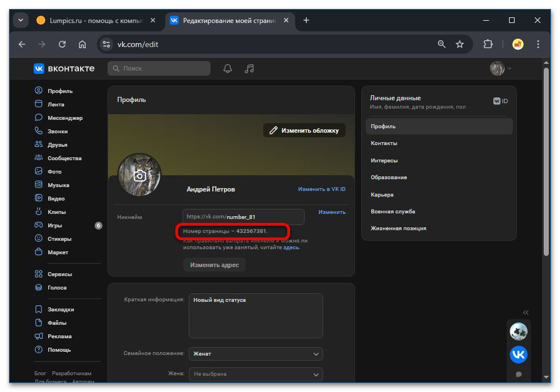Viewport: 560px width, 392px height.
Task: Open Закладки bookmark icon
Action: pos(39,309)
